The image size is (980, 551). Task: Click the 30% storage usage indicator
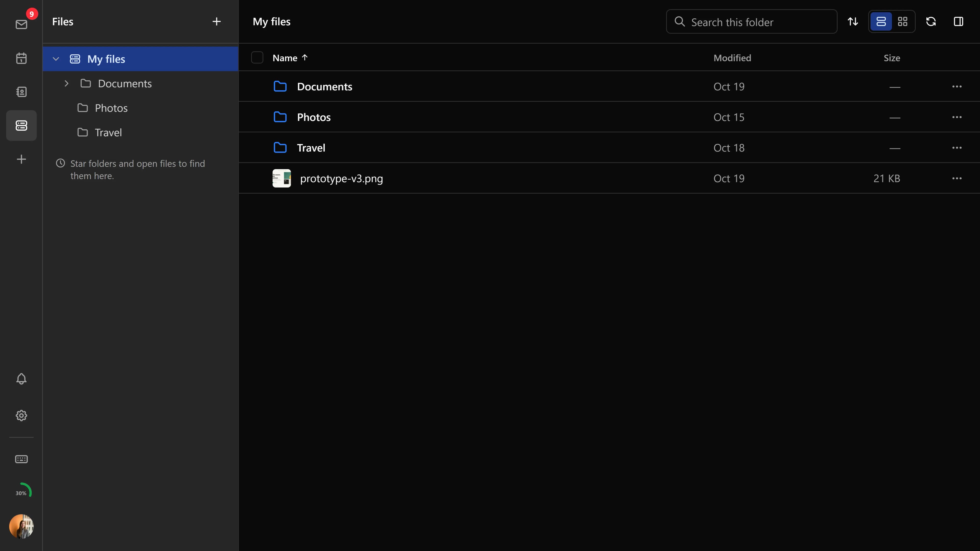point(21,491)
